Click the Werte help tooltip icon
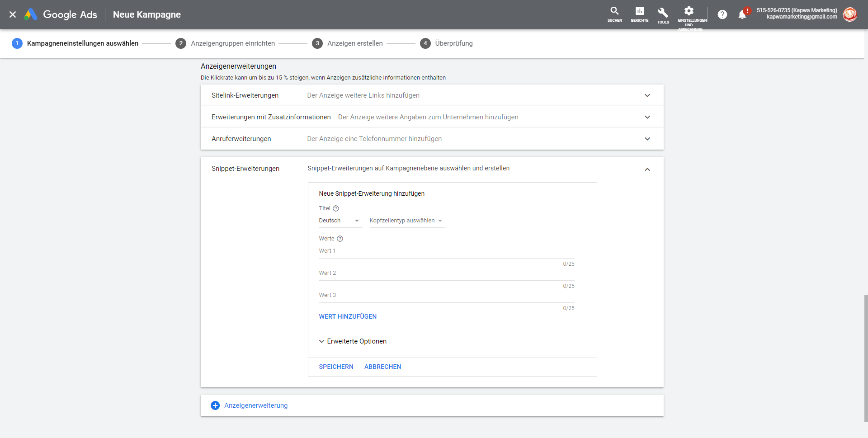 tap(340, 239)
